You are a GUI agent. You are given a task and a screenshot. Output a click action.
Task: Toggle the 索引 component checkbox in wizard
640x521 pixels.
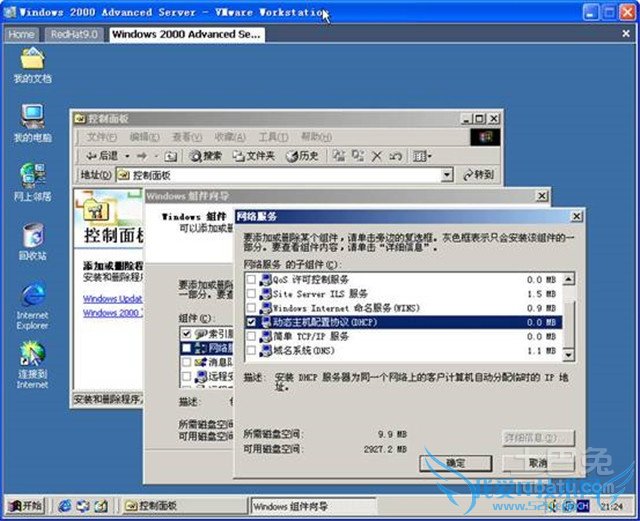187,334
